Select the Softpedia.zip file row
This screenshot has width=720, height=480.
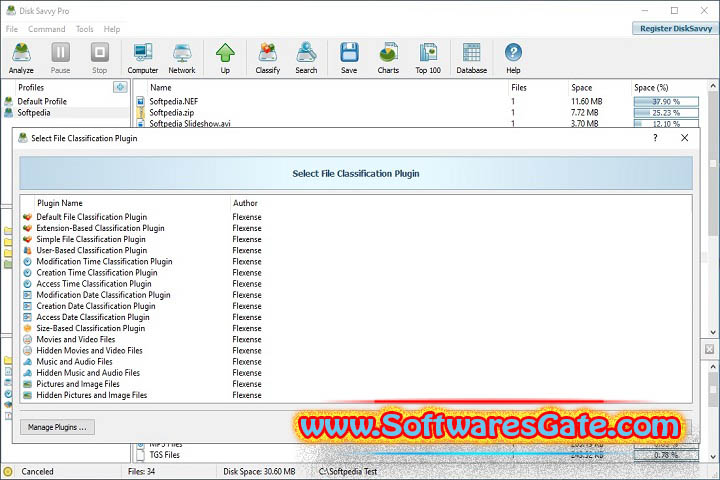pyautogui.click(x=417, y=113)
